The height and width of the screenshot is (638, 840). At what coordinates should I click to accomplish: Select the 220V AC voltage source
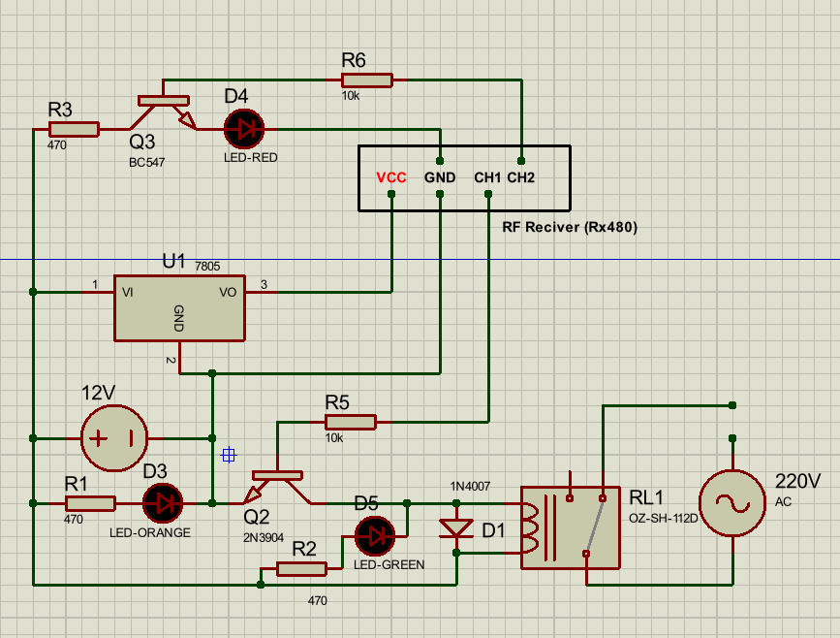[x=731, y=503]
